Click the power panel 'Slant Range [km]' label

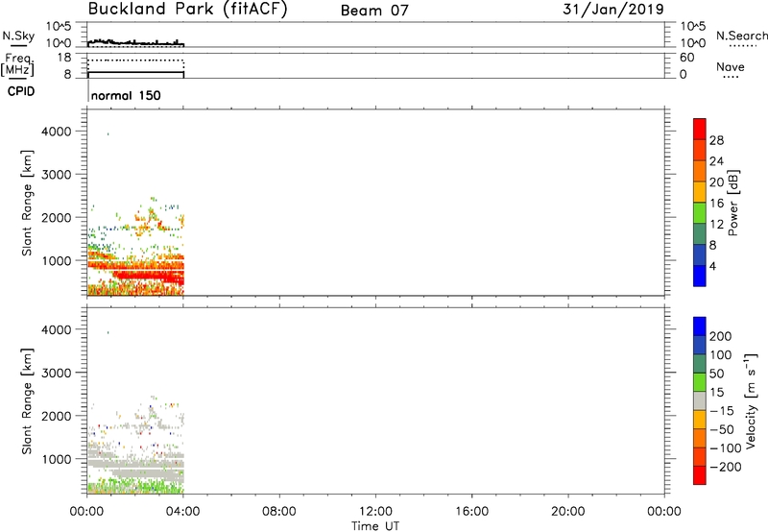(27, 203)
